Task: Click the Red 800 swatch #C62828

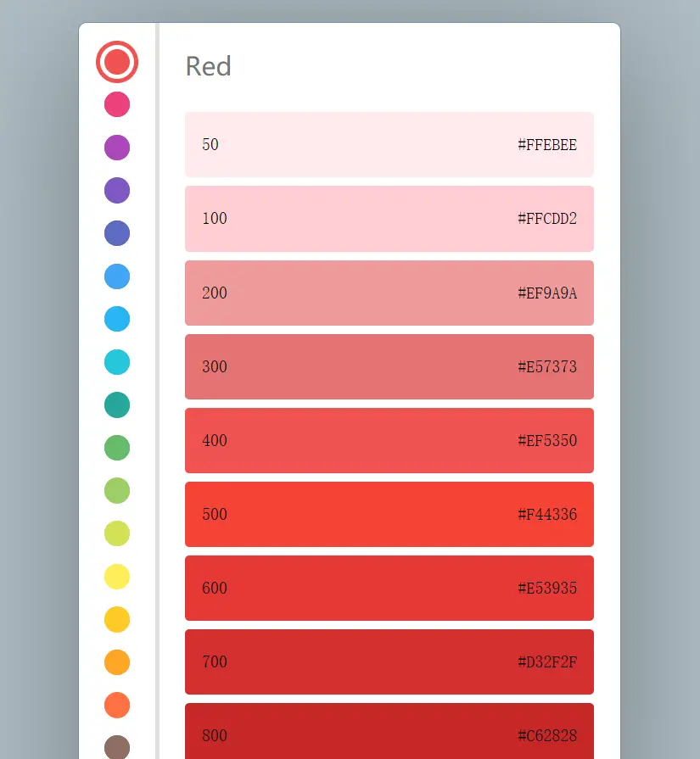Action: (x=389, y=734)
